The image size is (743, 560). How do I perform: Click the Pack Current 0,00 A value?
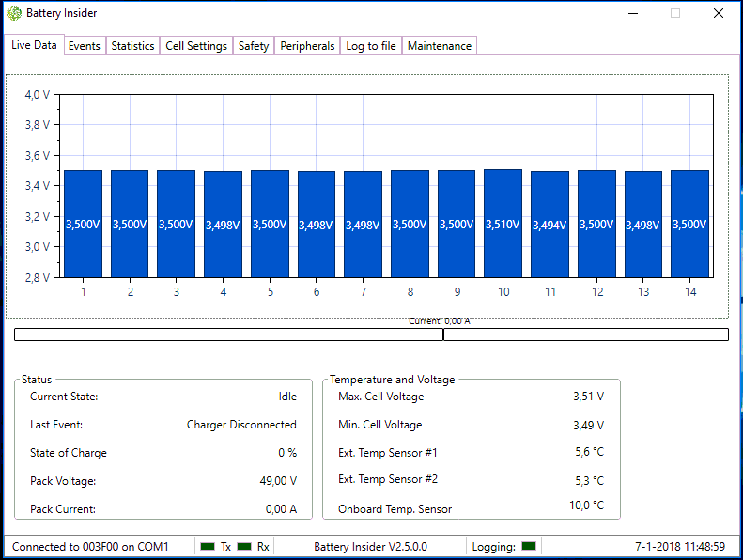coord(281,509)
